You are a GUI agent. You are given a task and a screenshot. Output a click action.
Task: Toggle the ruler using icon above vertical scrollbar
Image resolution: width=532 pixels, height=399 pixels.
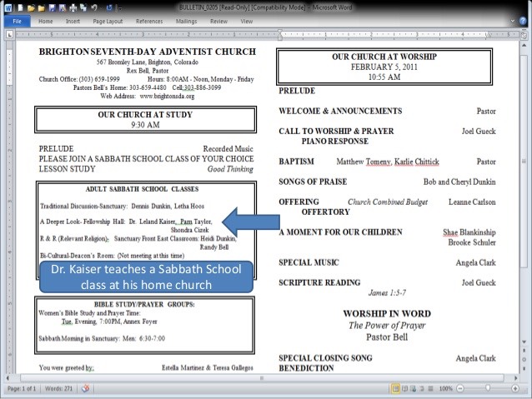coord(524,35)
